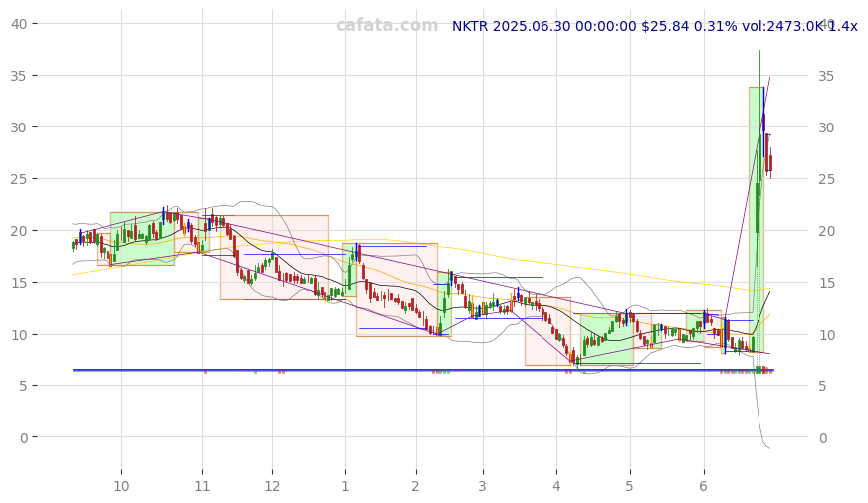Click the right y-axis label 0
The image size is (868, 503).
tap(822, 438)
